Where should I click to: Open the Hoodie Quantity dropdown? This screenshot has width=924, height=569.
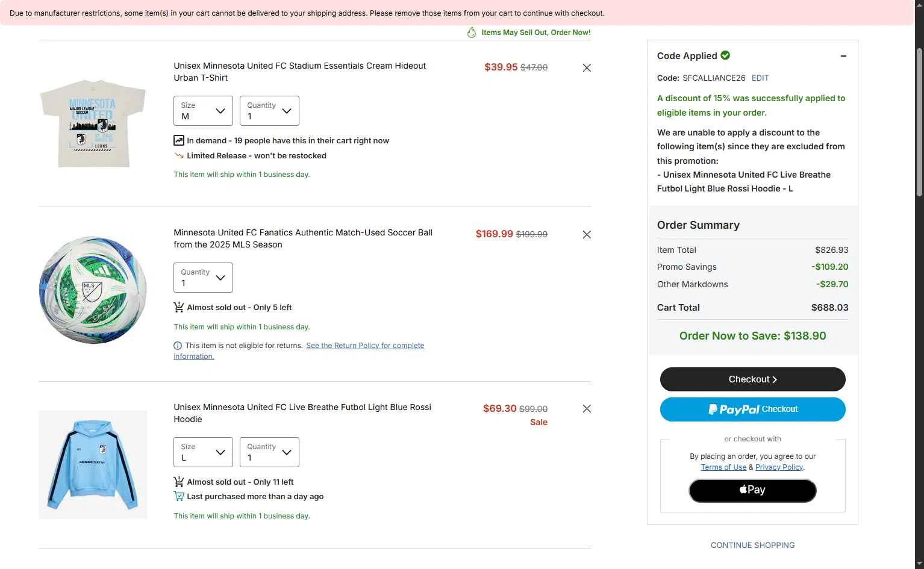tap(269, 452)
